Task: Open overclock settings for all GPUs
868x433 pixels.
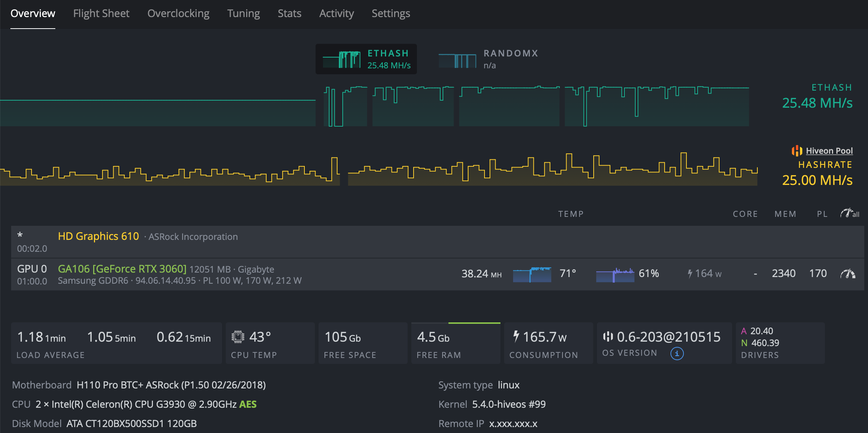Action: click(x=849, y=214)
